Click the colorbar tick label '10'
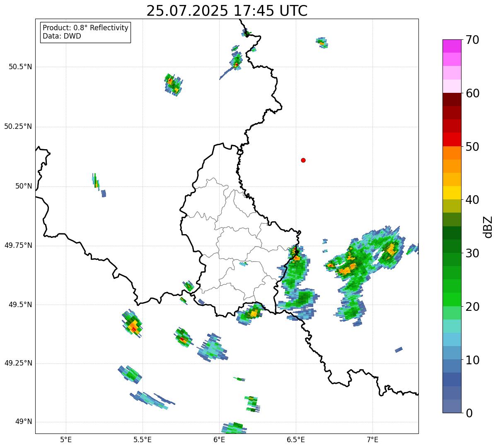This screenshot has width=498, height=448. pyautogui.click(x=472, y=360)
